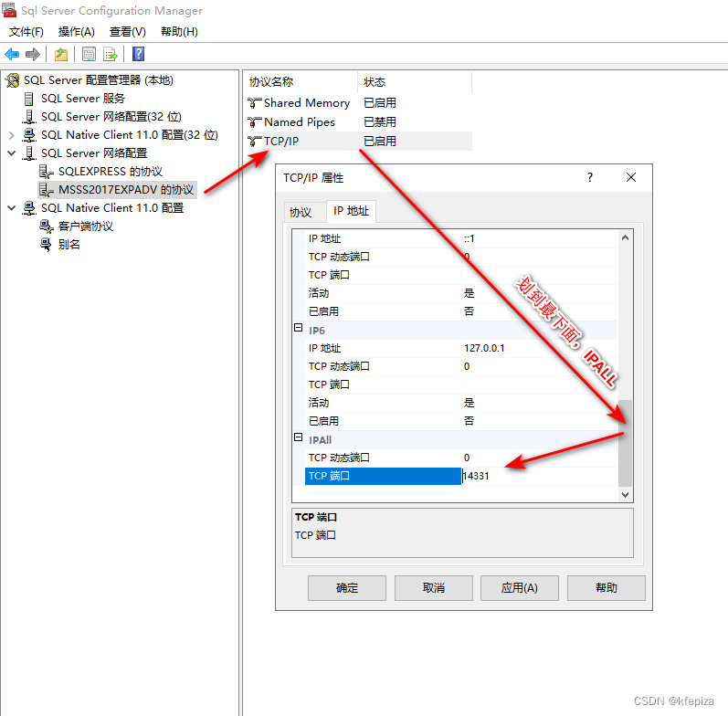728x716 pixels.
Task: Click the property list scrollbar thumb
Action: pos(625,443)
